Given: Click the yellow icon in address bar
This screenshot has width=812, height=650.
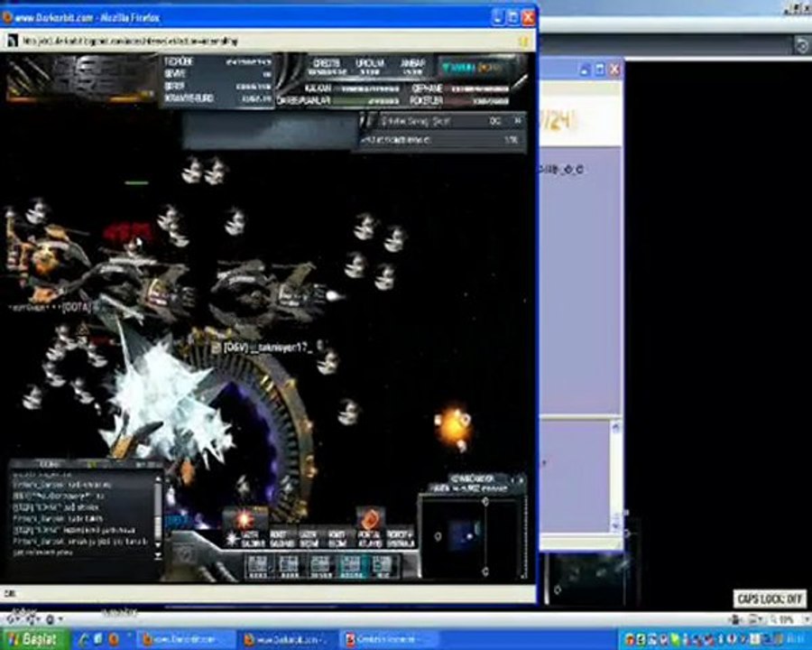Looking at the screenshot, I should tap(524, 41).
